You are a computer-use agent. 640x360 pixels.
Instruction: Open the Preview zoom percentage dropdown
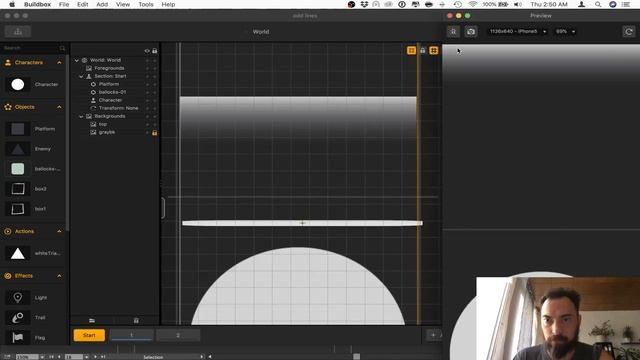(565, 31)
